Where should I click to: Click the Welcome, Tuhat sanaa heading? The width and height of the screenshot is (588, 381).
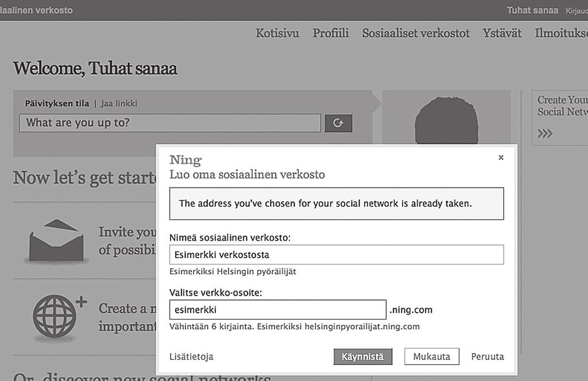click(x=95, y=68)
